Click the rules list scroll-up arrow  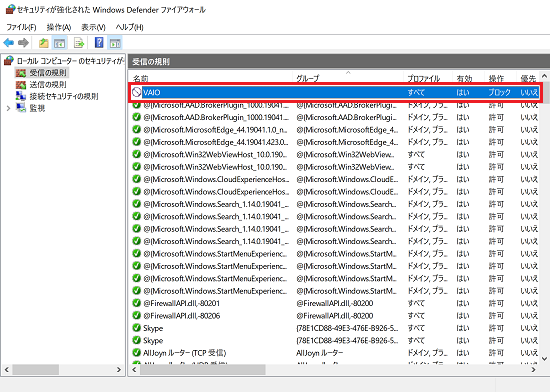(x=544, y=76)
